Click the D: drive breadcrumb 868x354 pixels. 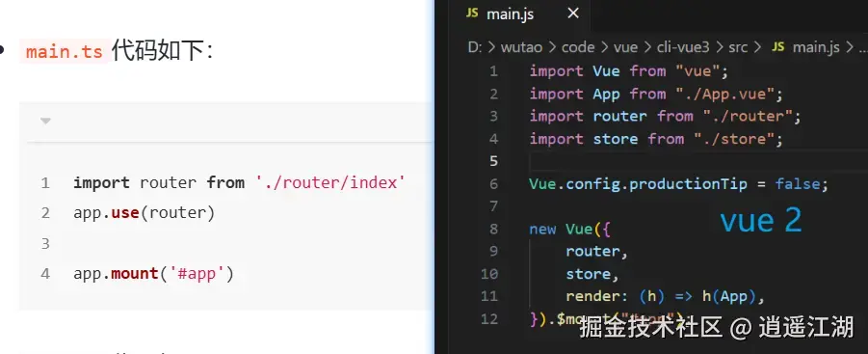tap(475, 47)
